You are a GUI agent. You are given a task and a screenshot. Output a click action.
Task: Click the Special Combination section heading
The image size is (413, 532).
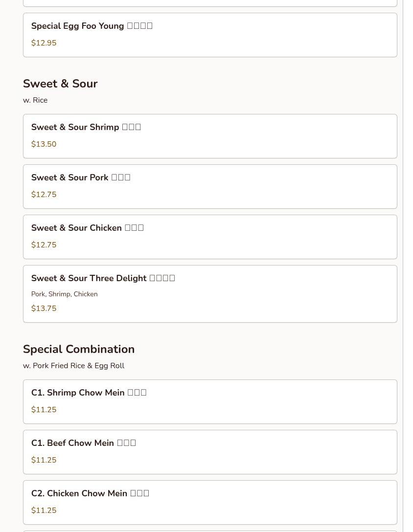click(79, 350)
